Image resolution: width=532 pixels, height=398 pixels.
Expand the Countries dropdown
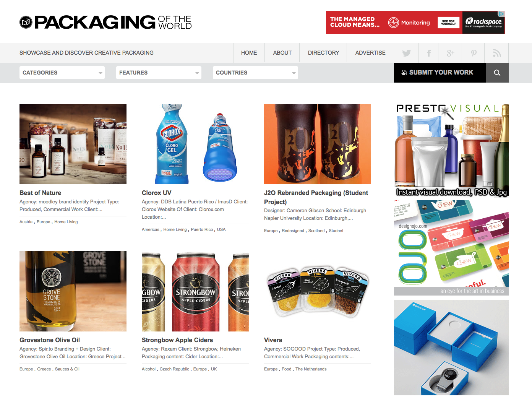click(255, 73)
